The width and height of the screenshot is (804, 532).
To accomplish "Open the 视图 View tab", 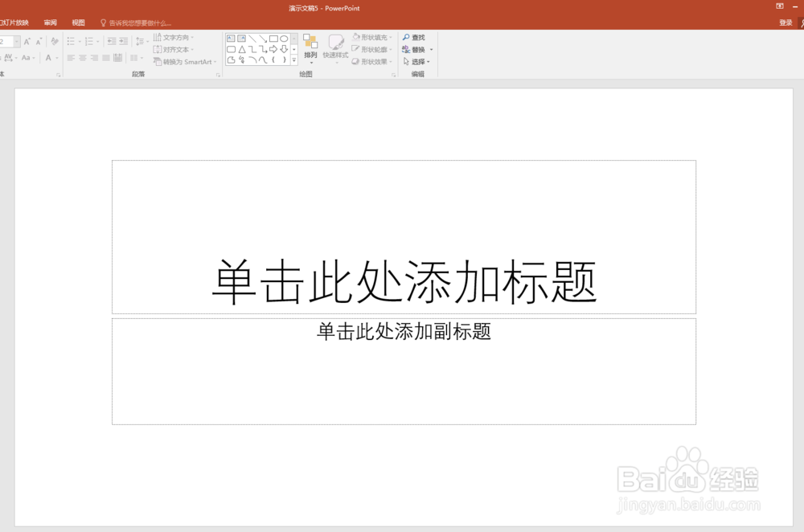I will pyautogui.click(x=78, y=23).
